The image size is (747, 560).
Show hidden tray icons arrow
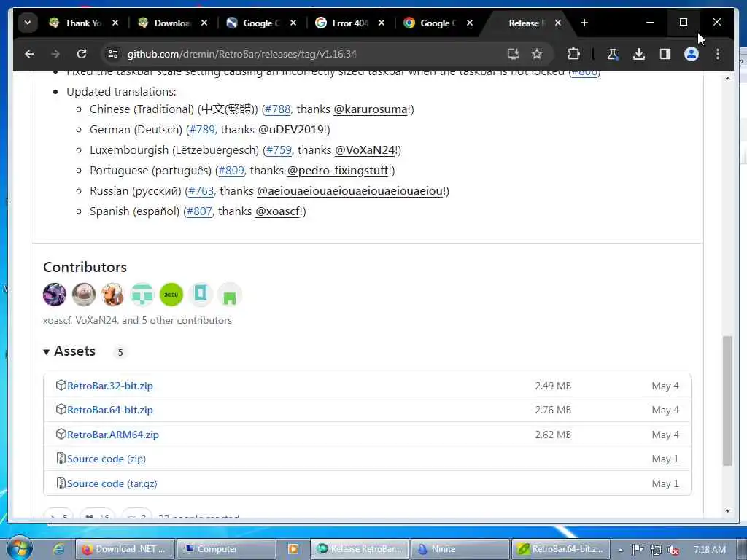point(620,550)
